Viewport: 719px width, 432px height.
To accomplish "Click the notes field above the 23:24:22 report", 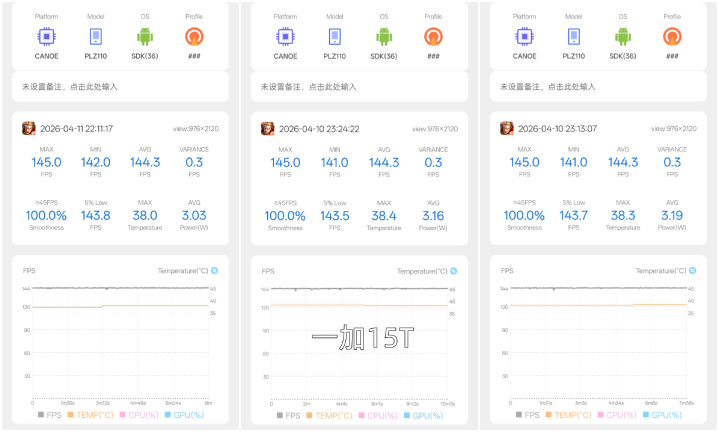I will tap(359, 87).
